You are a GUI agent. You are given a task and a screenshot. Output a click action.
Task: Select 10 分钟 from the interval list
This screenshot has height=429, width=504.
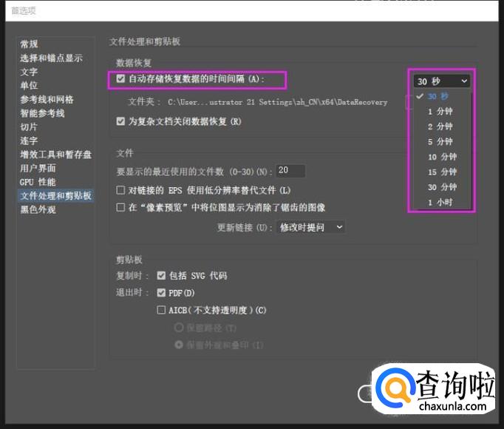click(442, 157)
